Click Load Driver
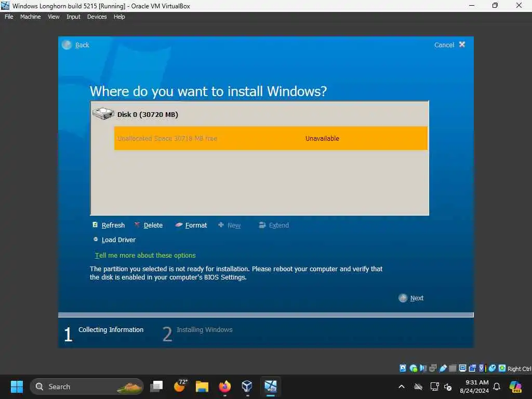This screenshot has height=399, width=532. (x=114, y=240)
